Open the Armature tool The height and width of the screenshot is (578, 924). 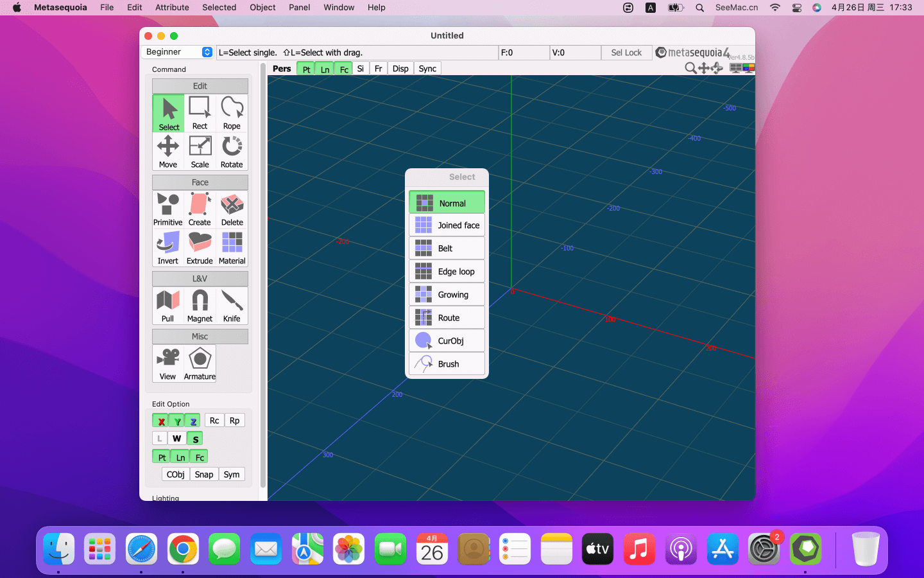[200, 363]
